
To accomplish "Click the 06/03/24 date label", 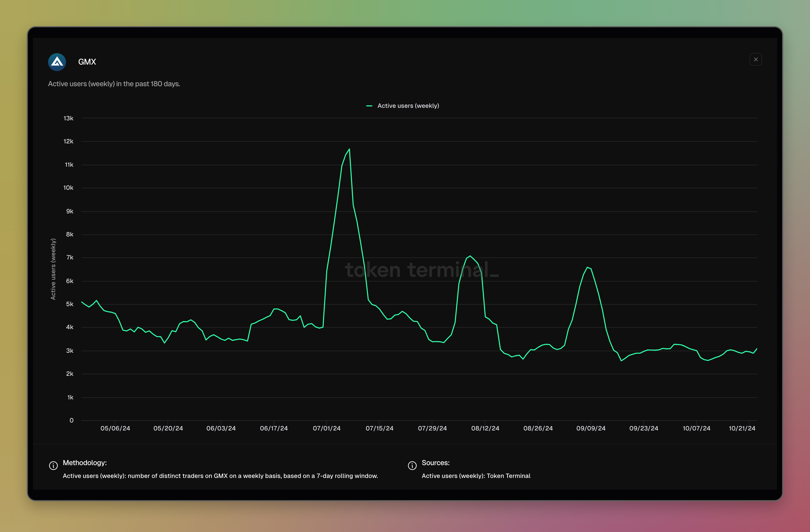I will [x=221, y=428].
